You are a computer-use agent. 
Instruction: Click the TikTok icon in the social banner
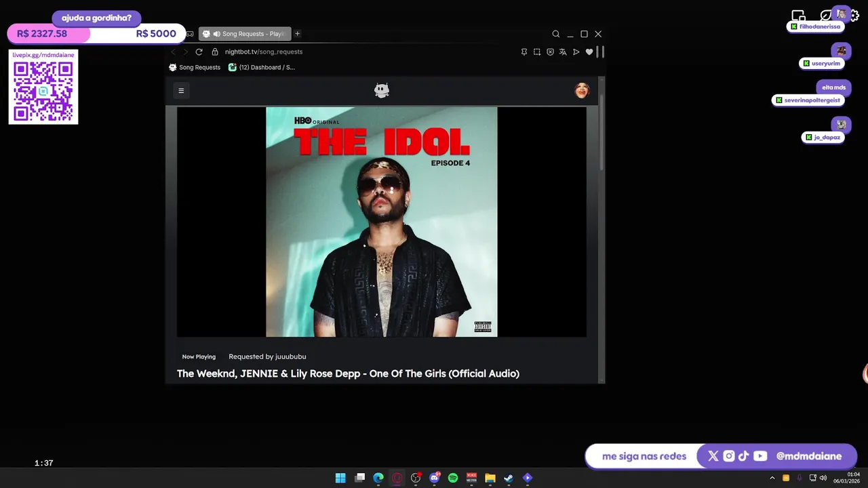[744, 456]
